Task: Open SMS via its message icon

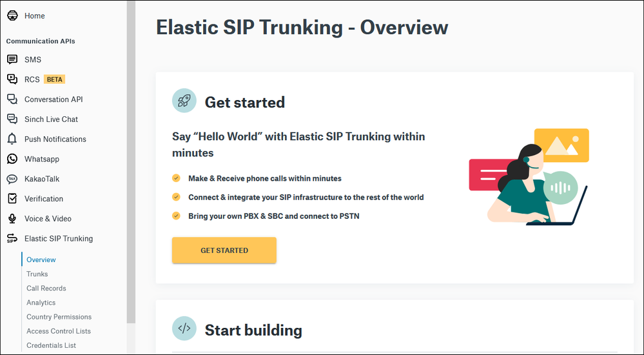Action: [x=12, y=59]
